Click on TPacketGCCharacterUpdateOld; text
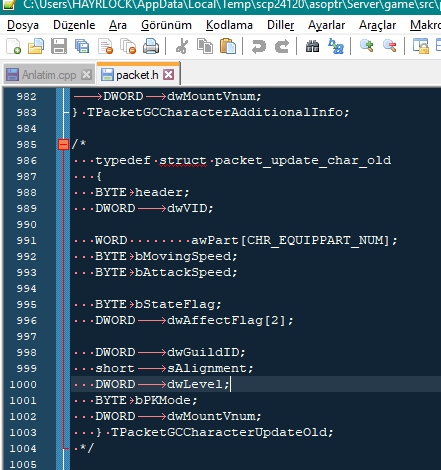This screenshot has height=470, width=441. pos(222,432)
